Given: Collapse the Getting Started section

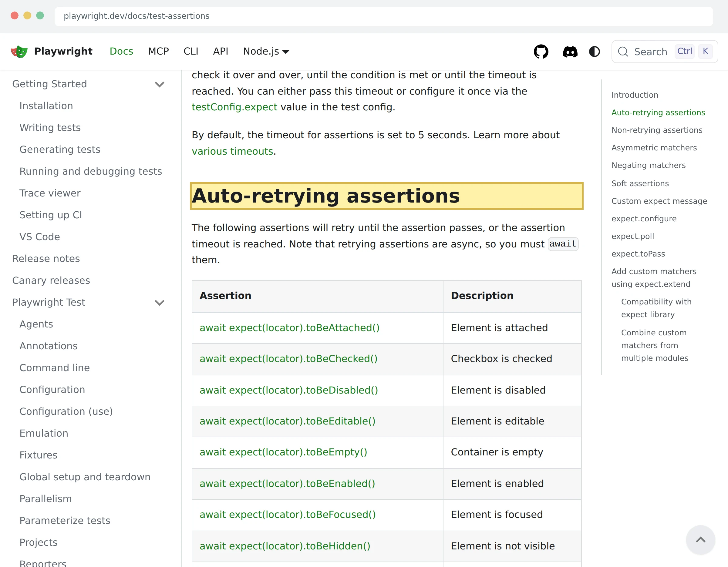Looking at the screenshot, I should pyautogui.click(x=160, y=84).
